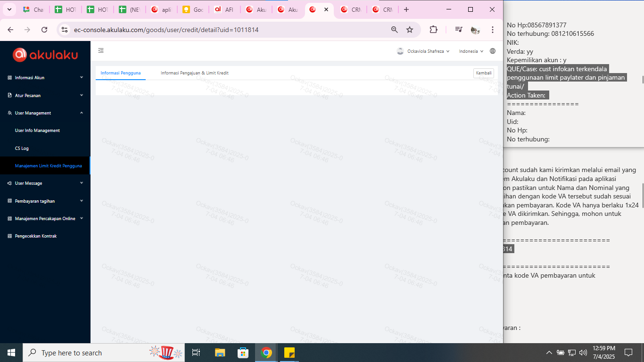This screenshot has width=644, height=362.
Task: Switch to the apli browser tab
Action: coord(161,9)
